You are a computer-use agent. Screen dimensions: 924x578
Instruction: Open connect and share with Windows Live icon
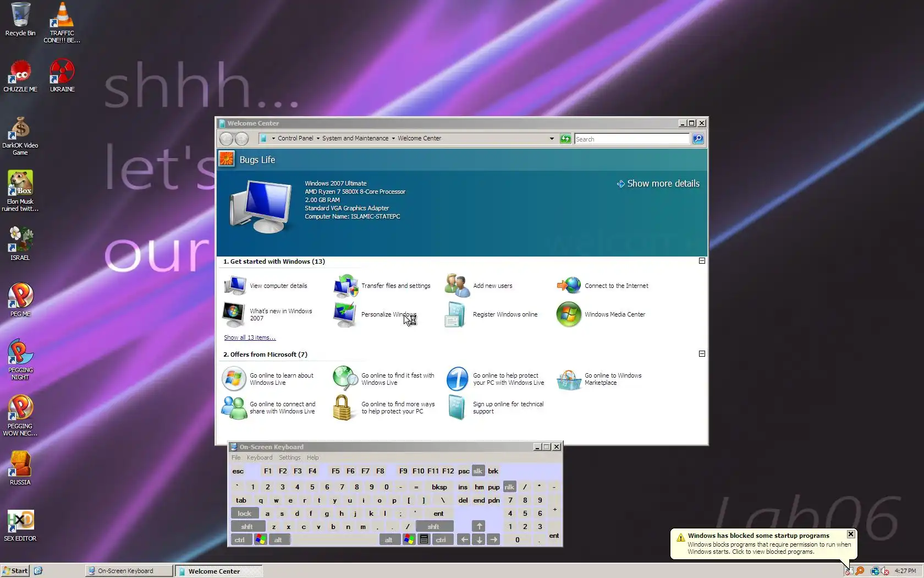(x=234, y=407)
